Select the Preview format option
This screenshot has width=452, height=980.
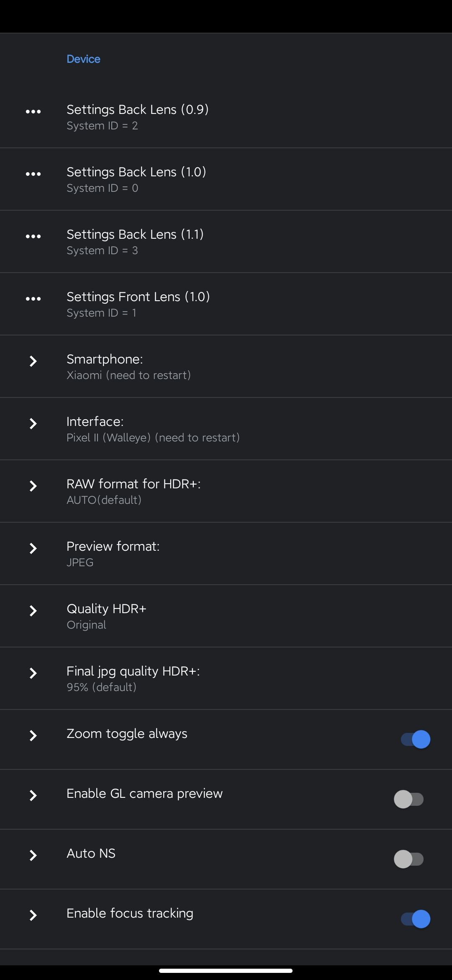(x=113, y=553)
